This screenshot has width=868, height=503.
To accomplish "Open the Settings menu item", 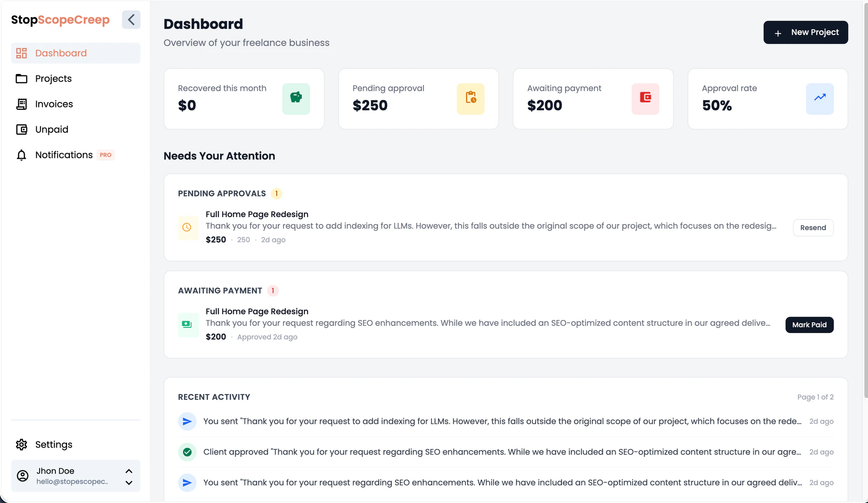I will (54, 444).
